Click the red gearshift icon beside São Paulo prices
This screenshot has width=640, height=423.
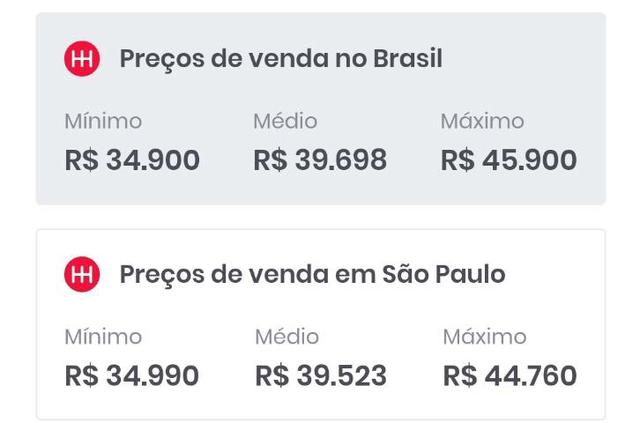click(x=82, y=274)
